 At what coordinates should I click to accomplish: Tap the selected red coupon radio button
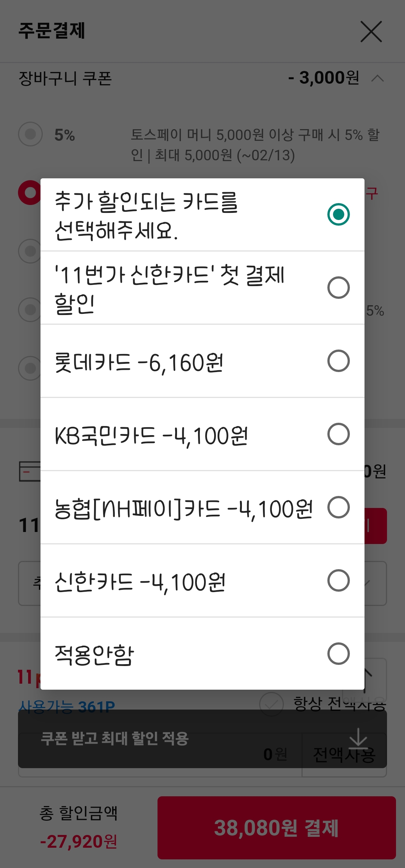pyautogui.click(x=30, y=193)
